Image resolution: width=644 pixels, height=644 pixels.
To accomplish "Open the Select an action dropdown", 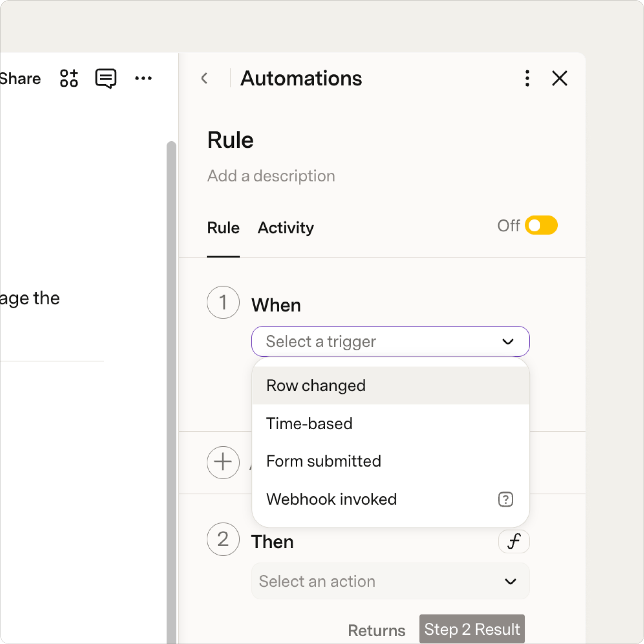I will point(390,581).
